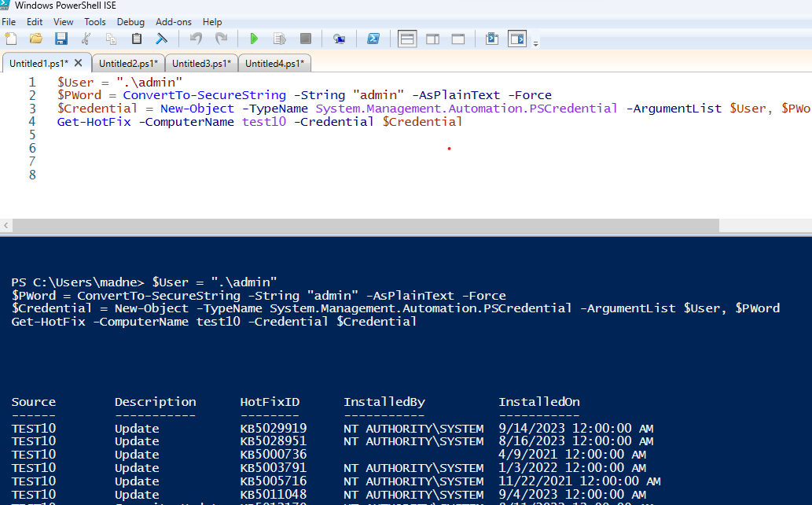Image resolution: width=812 pixels, height=505 pixels.
Task: Click KB5003791 in console output
Action: click(274, 468)
